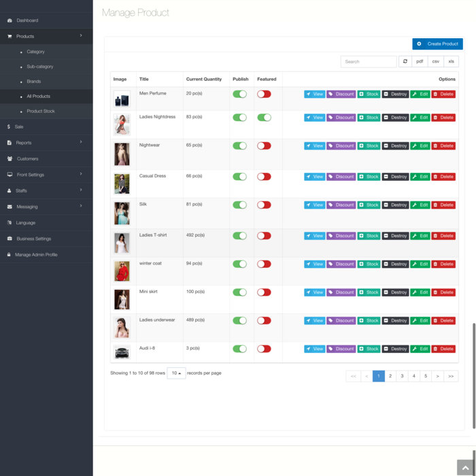This screenshot has width=476, height=476.
Task: Go to page 3 in pagination
Action: point(402,376)
